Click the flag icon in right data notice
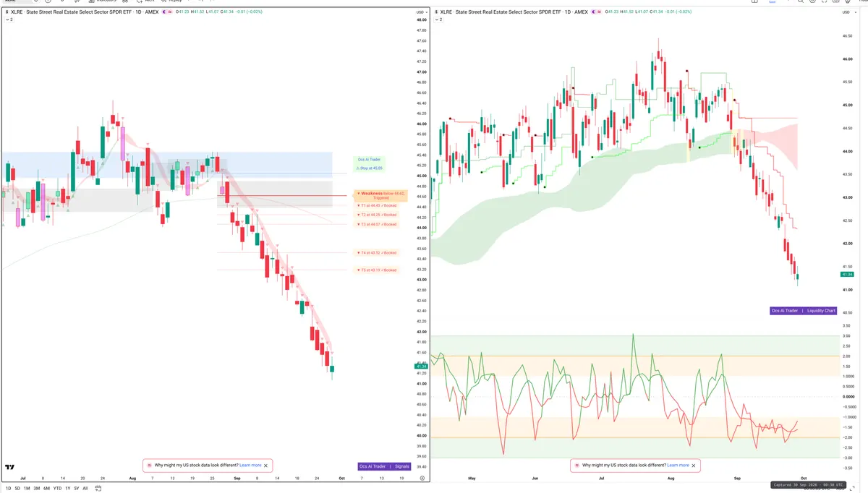Image resolution: width=868 pixels, height=493 pixels. point(576,466)
